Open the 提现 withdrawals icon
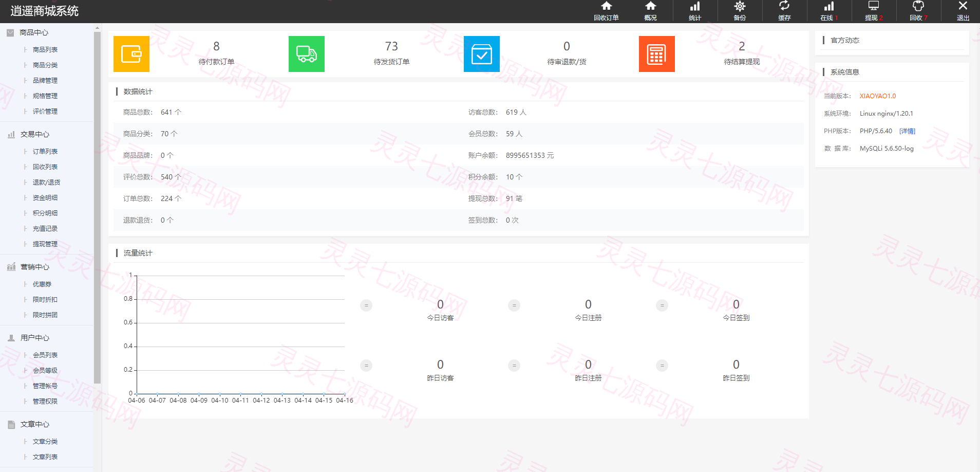This screenshot has height=472, width=980. click(x=874, y=11)
